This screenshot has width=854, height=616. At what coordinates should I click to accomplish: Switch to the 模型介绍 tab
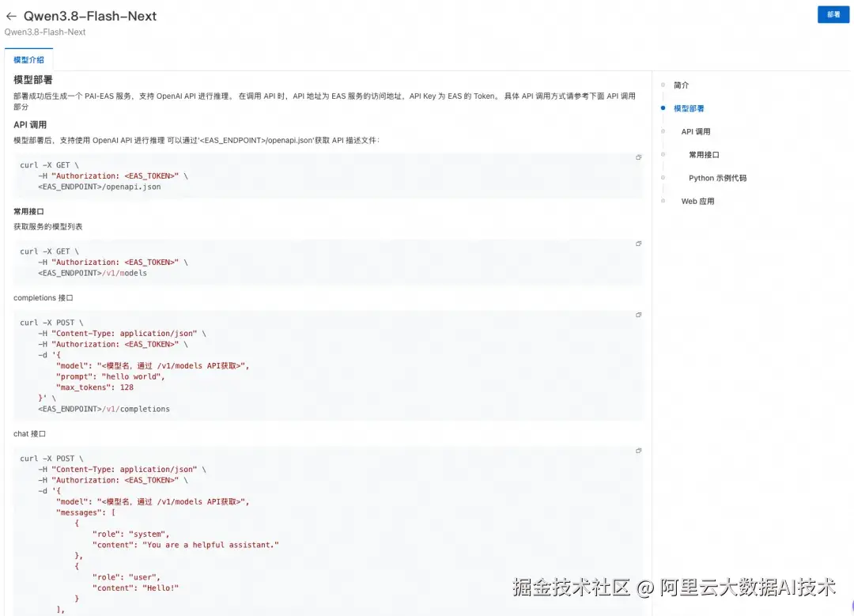29,60
